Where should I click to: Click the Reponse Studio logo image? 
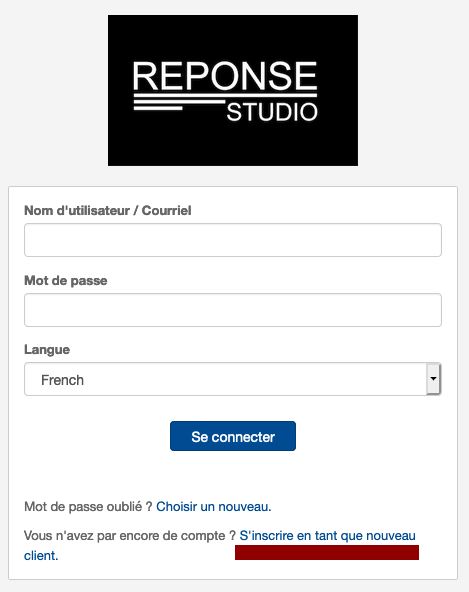(x=233, y=90)
